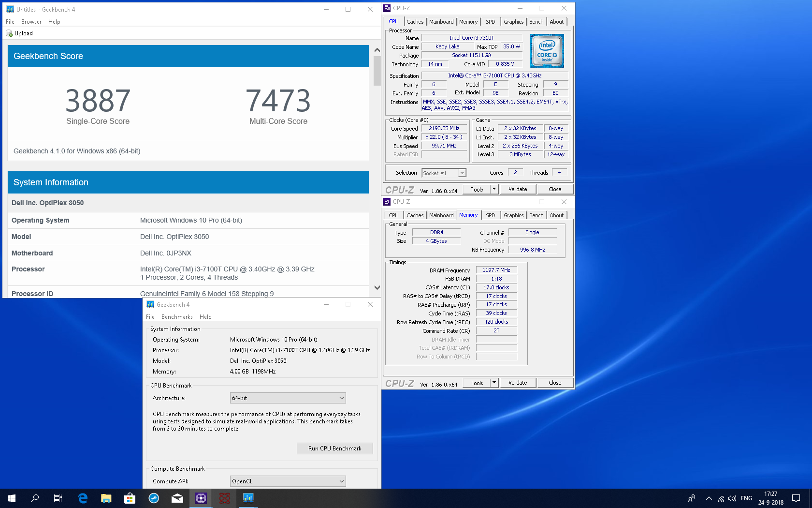The height and width of the screenshot is (508, 812).
Task: Open the Action Center notifications icon
Action: pos(796,498)
